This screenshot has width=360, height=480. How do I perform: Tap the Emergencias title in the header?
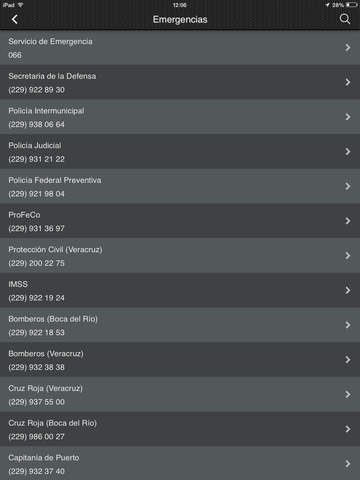(180, 20)
